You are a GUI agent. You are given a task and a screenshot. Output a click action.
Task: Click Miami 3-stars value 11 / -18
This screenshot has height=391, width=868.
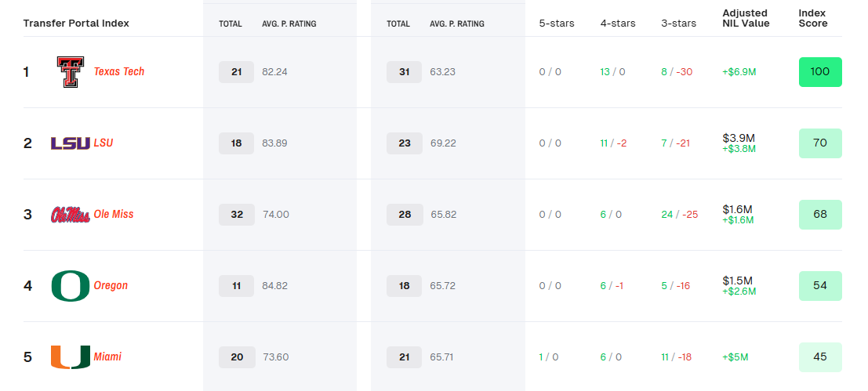(677, 357)
